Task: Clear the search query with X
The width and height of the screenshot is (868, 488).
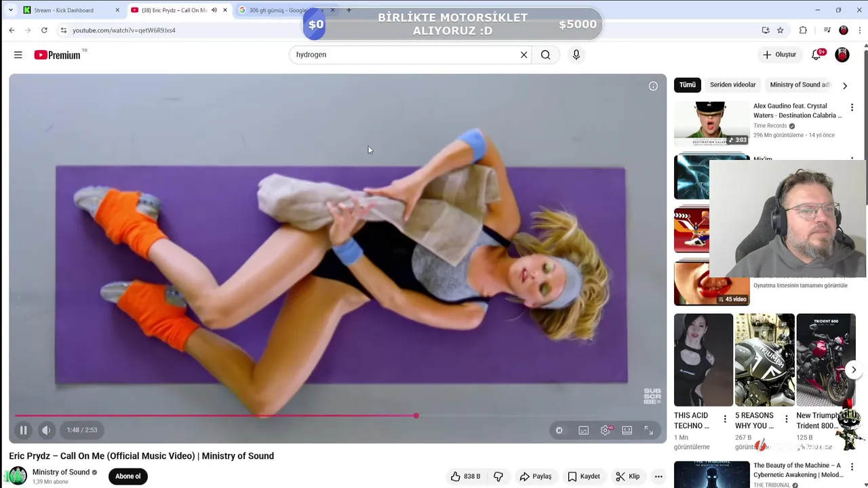Action: 524,55
